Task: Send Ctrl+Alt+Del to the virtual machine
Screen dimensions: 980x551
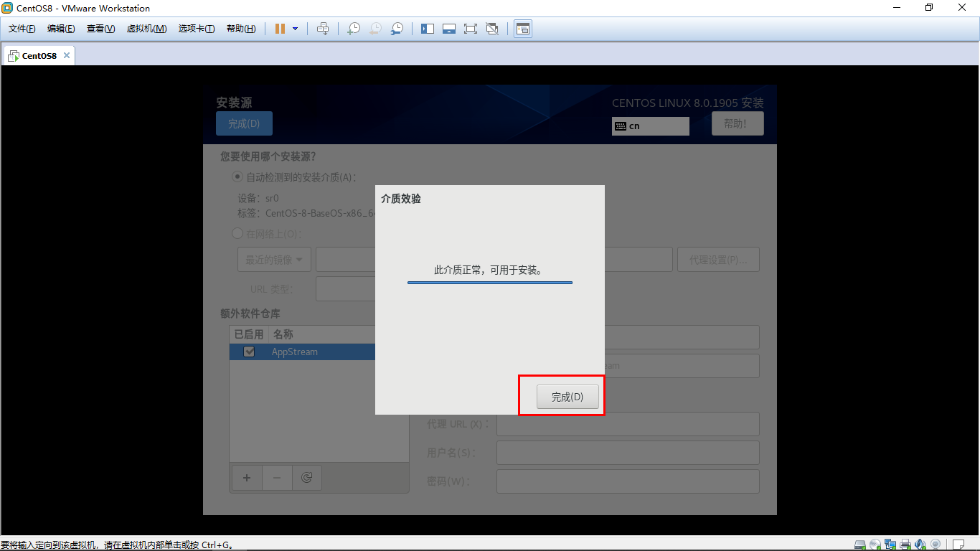Action: click(323, 29)
